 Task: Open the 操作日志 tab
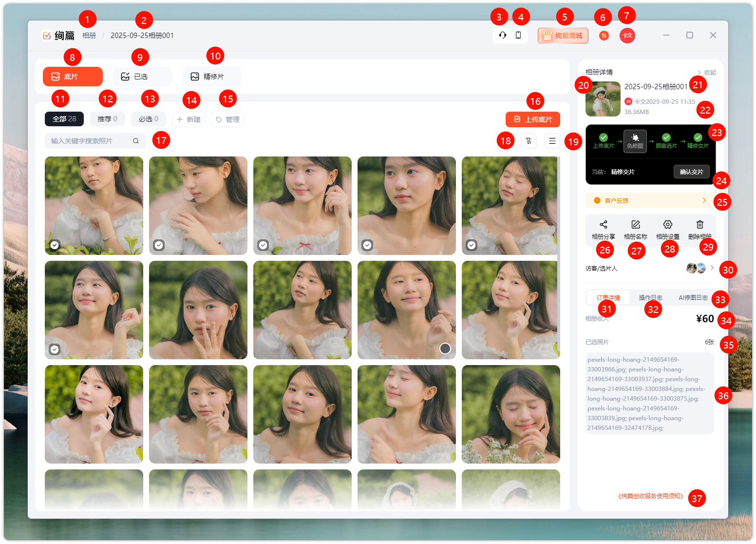click(650, 297)
